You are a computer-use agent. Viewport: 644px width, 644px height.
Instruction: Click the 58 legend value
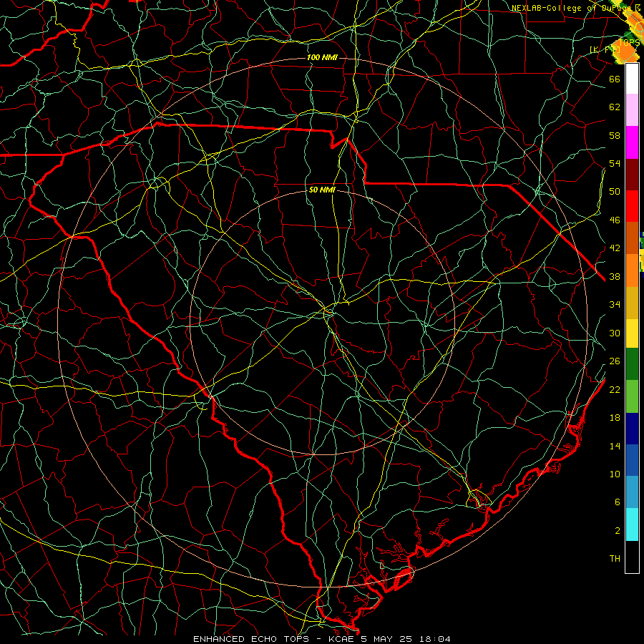(x=615, y=135)
